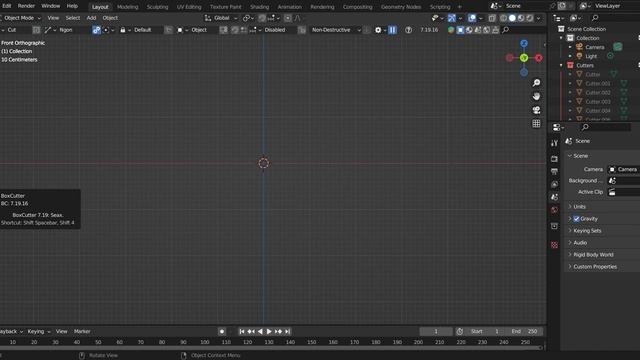
Task: Open the Global transform orientation dropdown
Action: coord(221,18)
